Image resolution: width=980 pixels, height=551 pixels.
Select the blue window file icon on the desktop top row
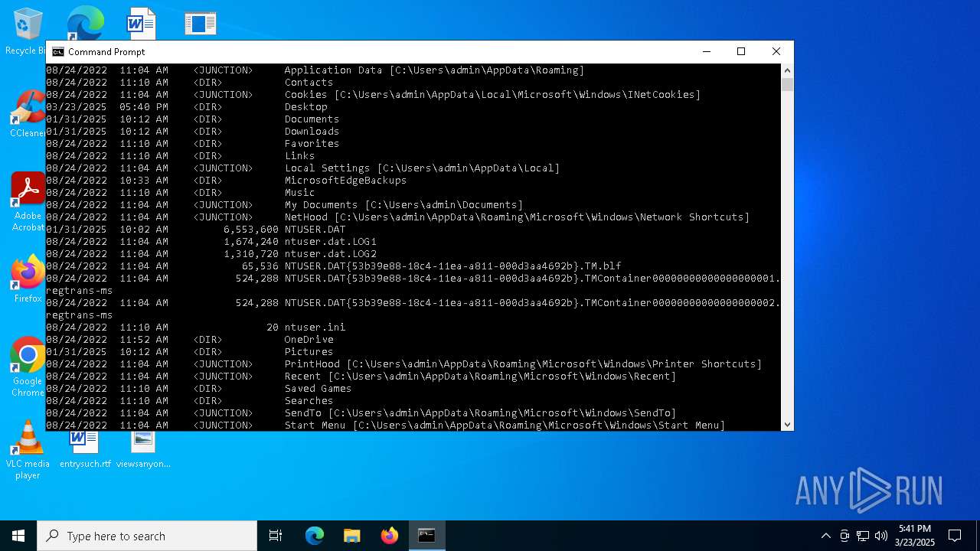tap(201, 23)
